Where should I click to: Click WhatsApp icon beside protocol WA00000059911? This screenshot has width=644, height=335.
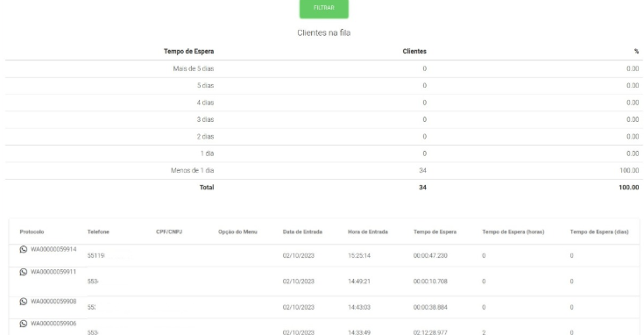point(24,272)
